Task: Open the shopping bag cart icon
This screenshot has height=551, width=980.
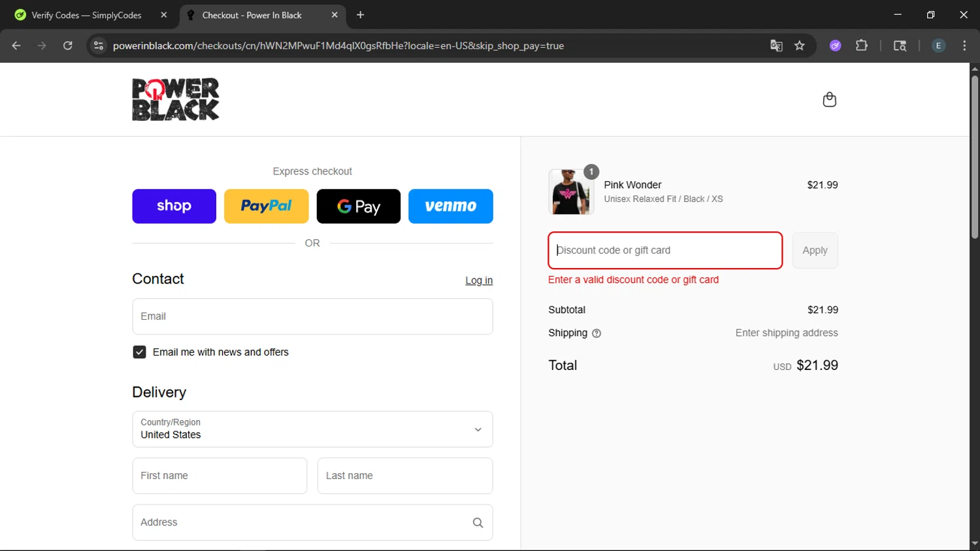Action: pyautogui.click(x=830, y=99)
